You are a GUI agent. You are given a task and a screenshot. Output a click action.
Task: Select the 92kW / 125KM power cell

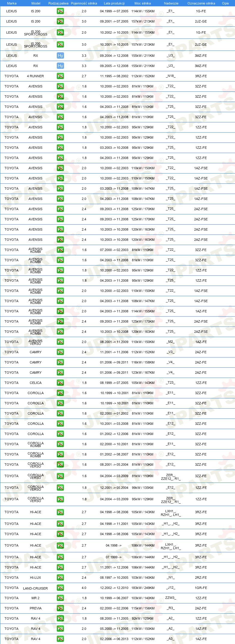143,618
